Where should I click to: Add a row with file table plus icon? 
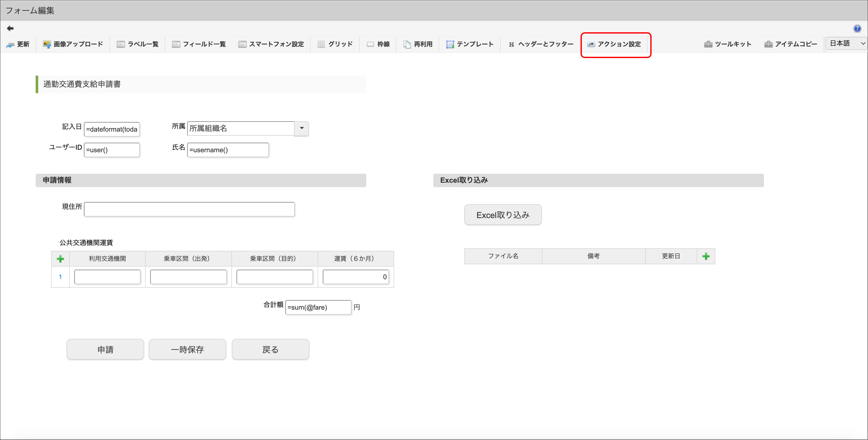706,256
